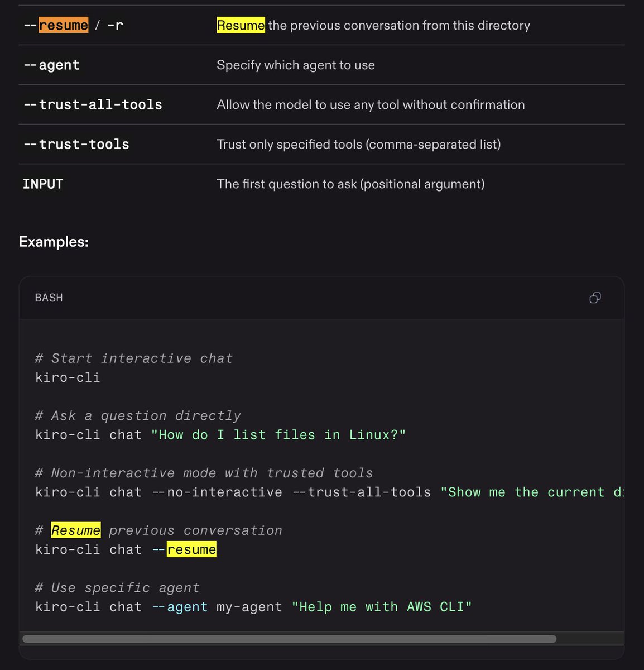Click the "Show me the current" string
This screenshot has width=644, height=670.
pos(532,492)
